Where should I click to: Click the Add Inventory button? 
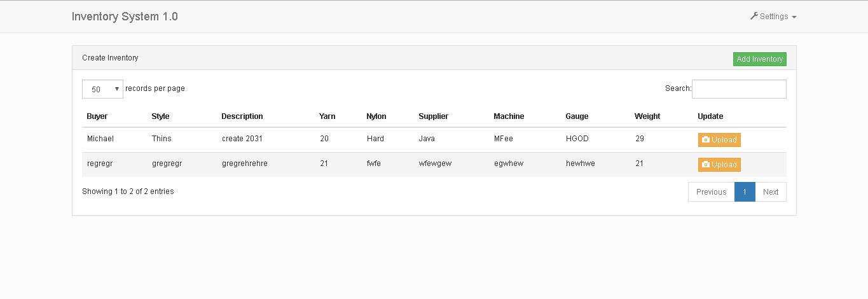(x=759, y=59)
